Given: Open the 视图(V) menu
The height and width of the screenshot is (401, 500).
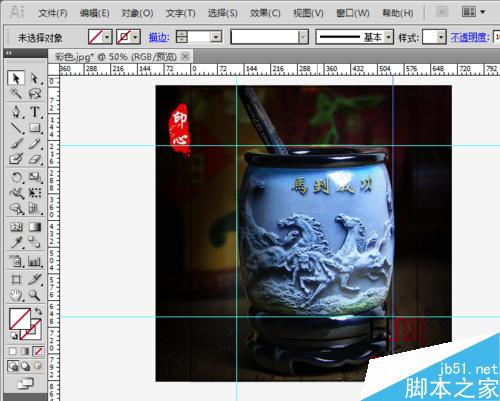Looking at the screenshot, I should click(x=308, y=13).
